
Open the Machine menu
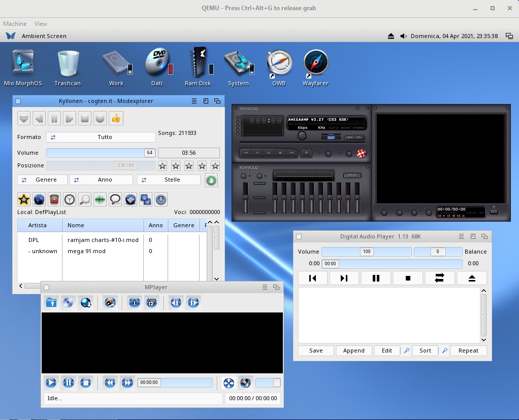tap(15, 24)
